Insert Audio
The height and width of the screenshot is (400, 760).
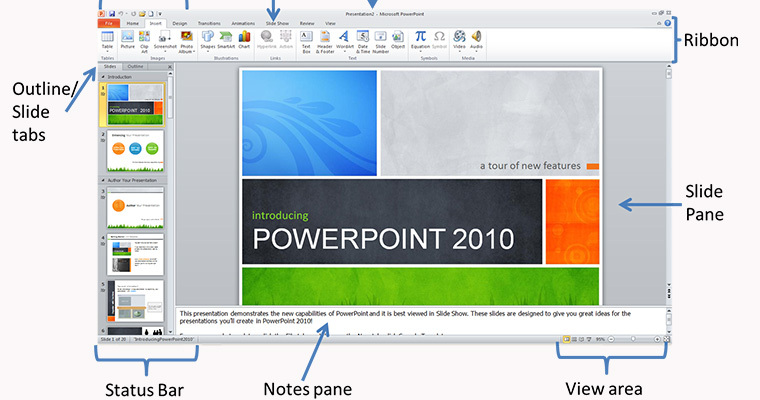click(476, 41)
